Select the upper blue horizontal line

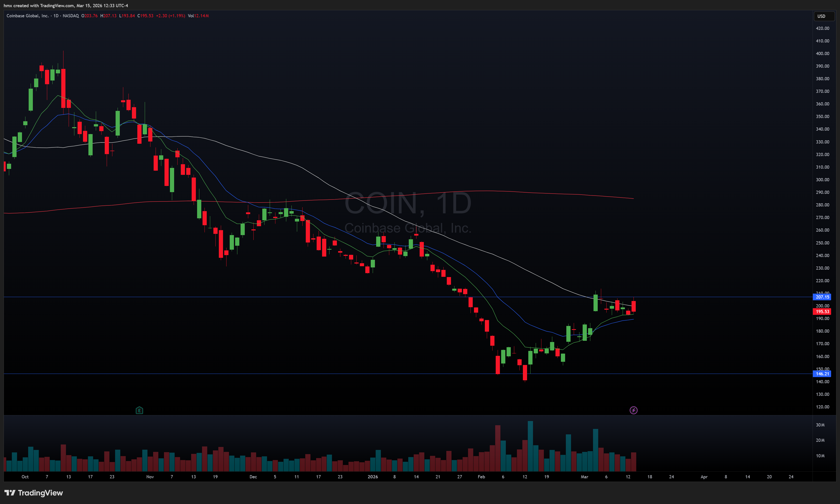[x=340, y=297]
